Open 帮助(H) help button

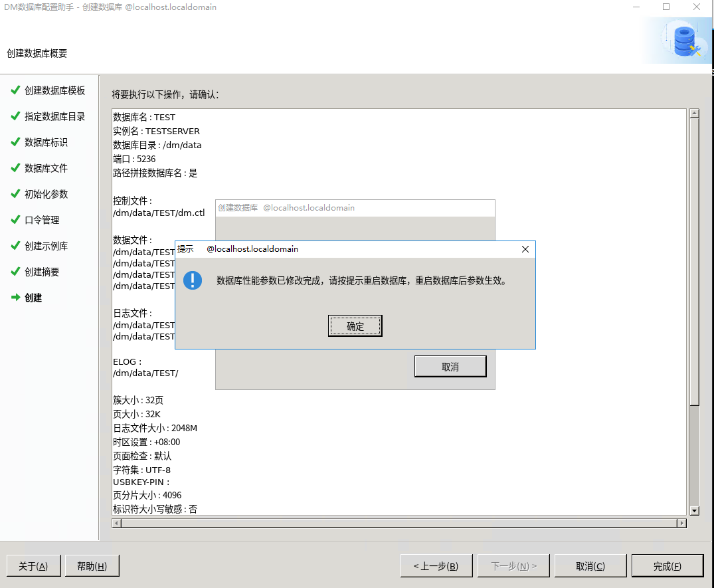[x=92, y=566]
